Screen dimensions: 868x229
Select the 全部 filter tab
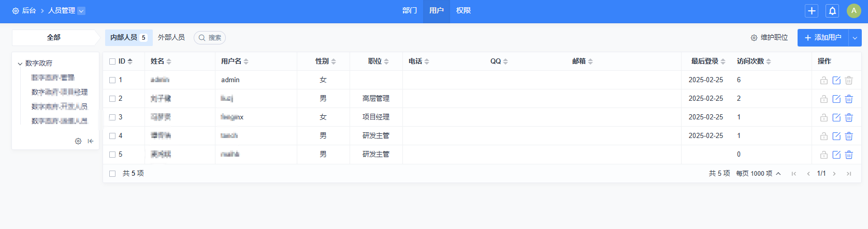pos(54,38)
